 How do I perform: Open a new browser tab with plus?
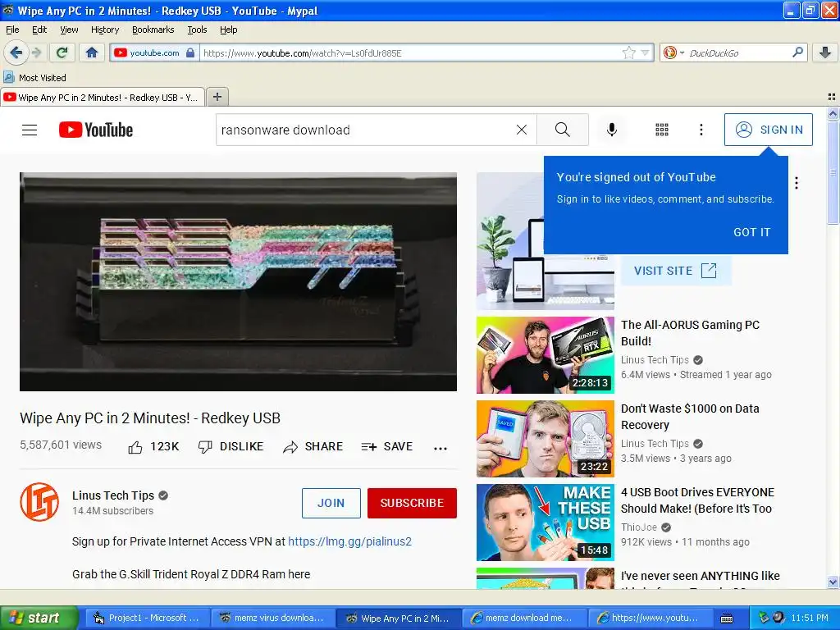(x=217, y=97)
